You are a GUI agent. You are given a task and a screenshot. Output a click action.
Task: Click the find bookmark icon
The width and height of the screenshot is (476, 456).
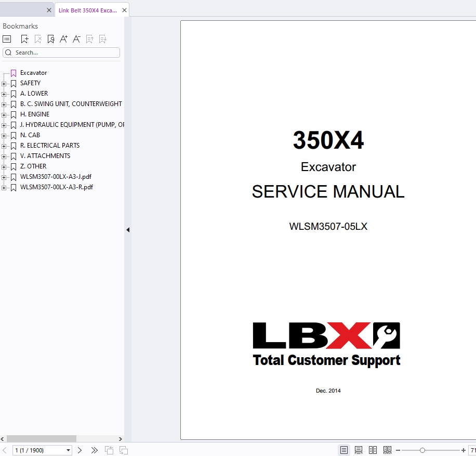point(51,39)
